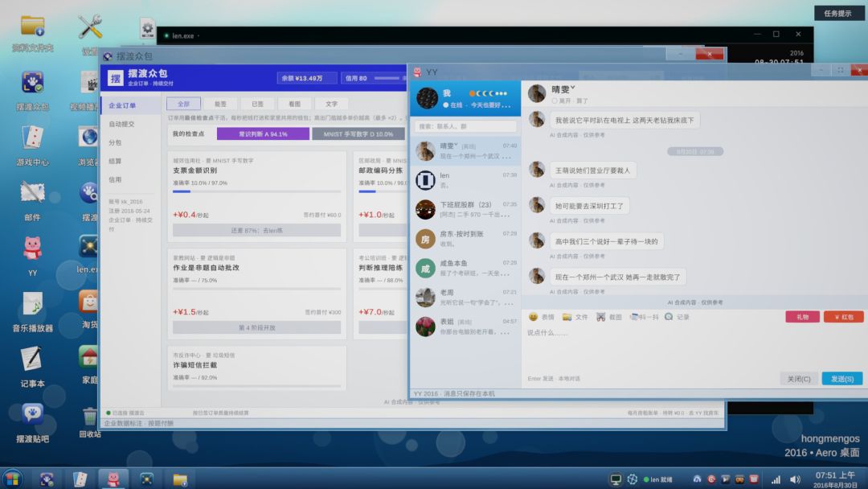Viewport: 868px width, 489px height.
Task: Click the 抖一抖 shake icon in YY
Action: pos(645,317)
